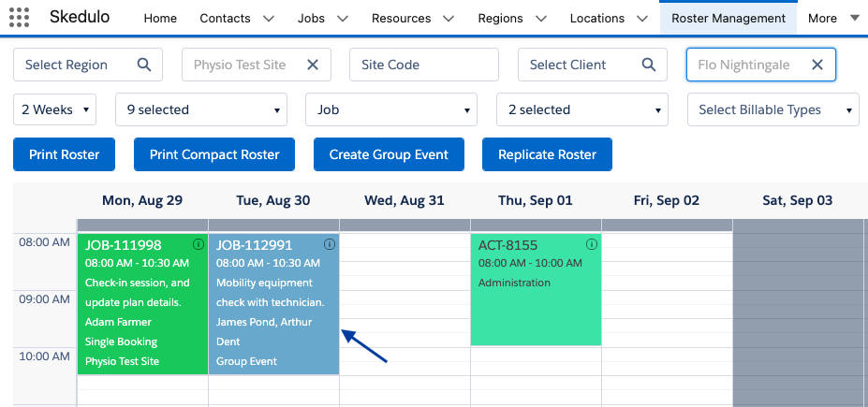Expand the Contacts menu chevron
Viewport: 868px width, 407px height.
(x=269, y=19)
